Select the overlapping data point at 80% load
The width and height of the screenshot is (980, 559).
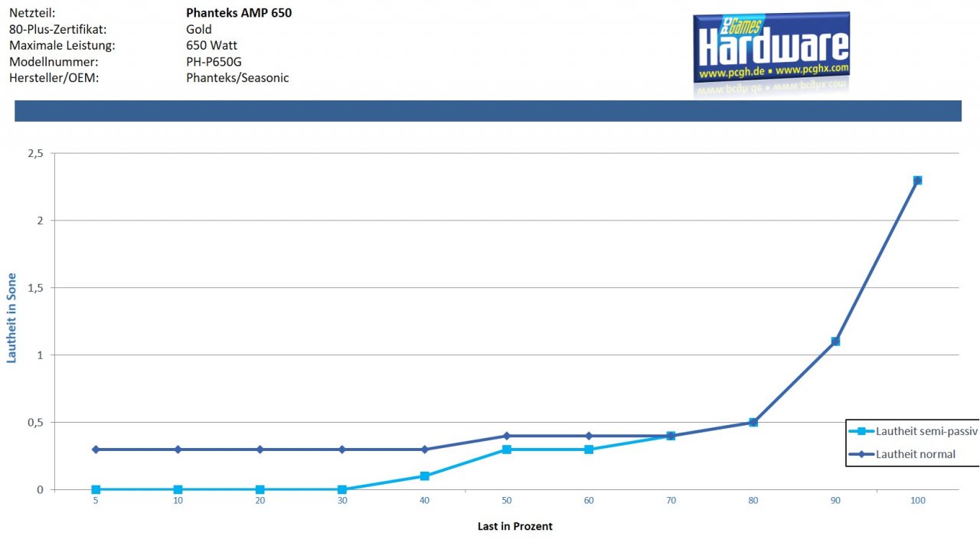(753, 422)
